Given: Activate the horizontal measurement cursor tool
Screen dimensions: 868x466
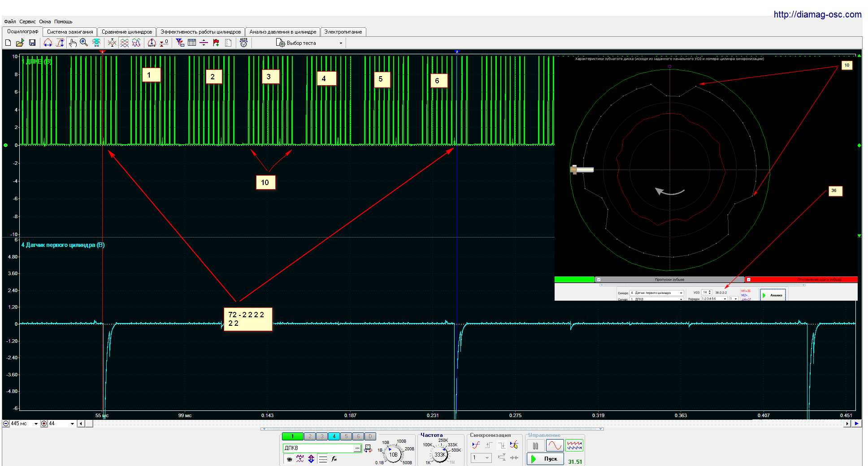Looking at the screenshot, I should pyautogui.click(x=48, y=43).
